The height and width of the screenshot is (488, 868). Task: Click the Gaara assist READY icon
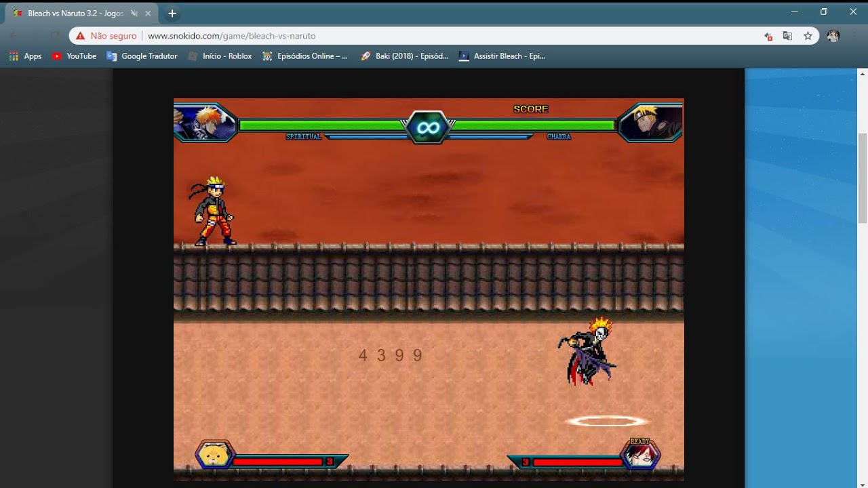pos(639,454)
